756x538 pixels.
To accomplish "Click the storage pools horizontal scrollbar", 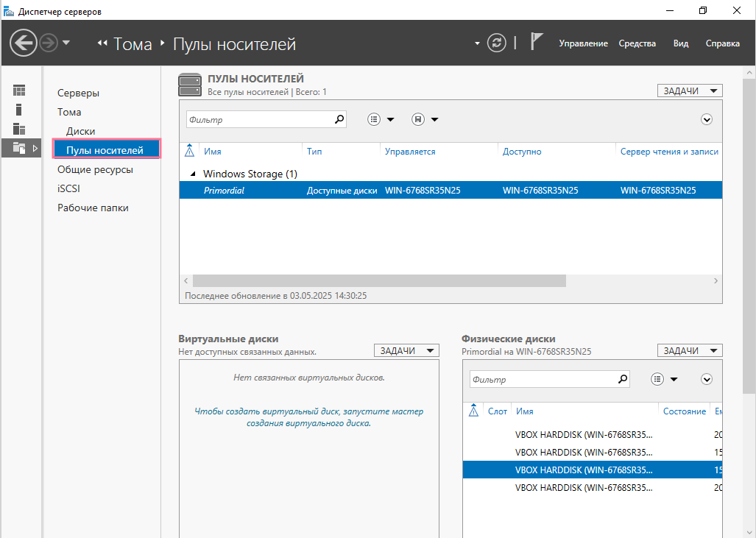I will 379,281.
